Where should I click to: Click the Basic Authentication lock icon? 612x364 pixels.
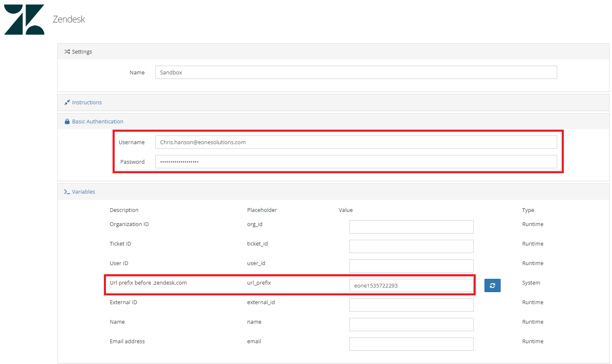67,121
